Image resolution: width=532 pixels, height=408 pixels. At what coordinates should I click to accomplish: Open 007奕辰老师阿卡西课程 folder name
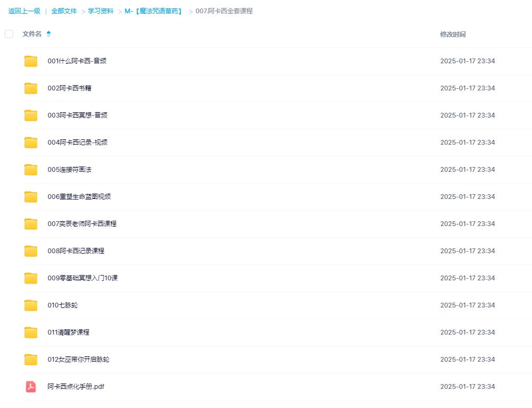pyautogui.click(x=82, y=224)
